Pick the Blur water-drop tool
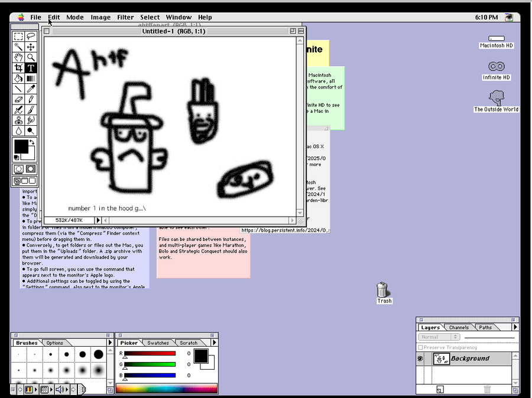Image resolution: width=532 pixels, height=398 pixels. pos(18,131)
